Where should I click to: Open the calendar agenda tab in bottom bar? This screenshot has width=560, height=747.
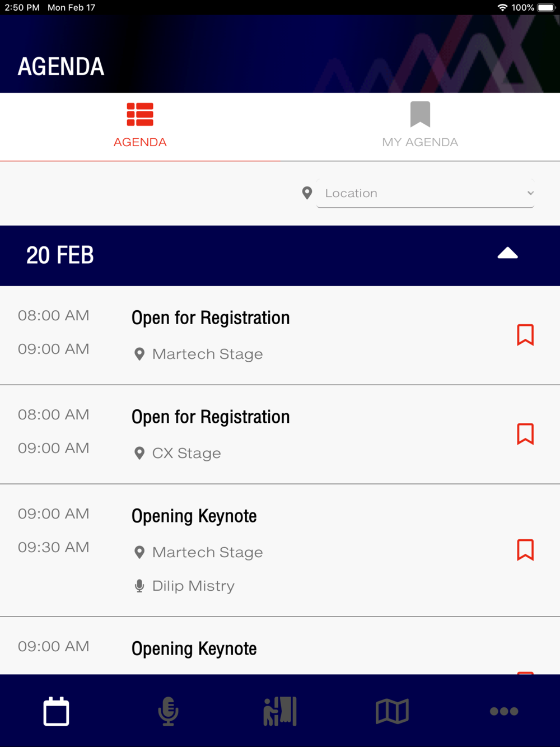56,711
